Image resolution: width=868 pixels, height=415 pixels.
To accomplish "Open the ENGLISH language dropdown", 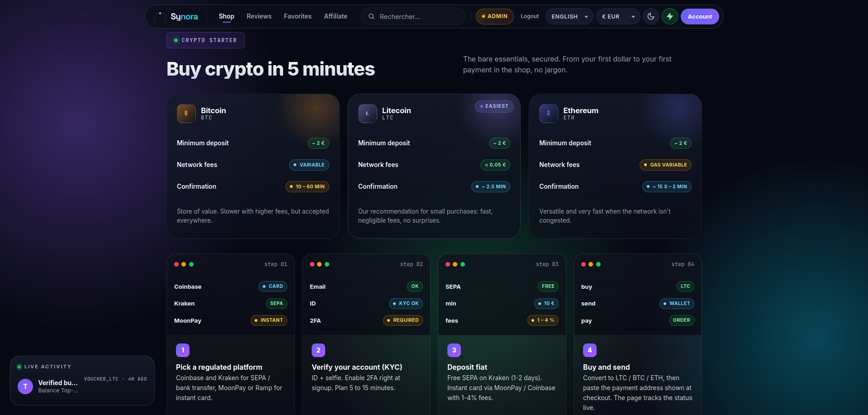I will pyautogui.click(x=569, y=16).
